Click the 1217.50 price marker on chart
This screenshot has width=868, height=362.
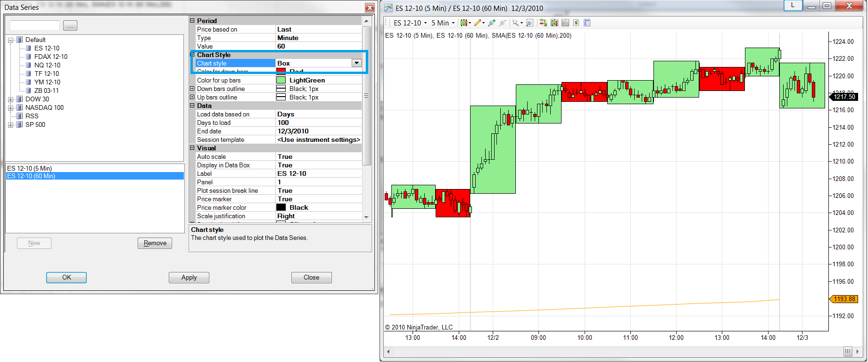tap(843, 97)
